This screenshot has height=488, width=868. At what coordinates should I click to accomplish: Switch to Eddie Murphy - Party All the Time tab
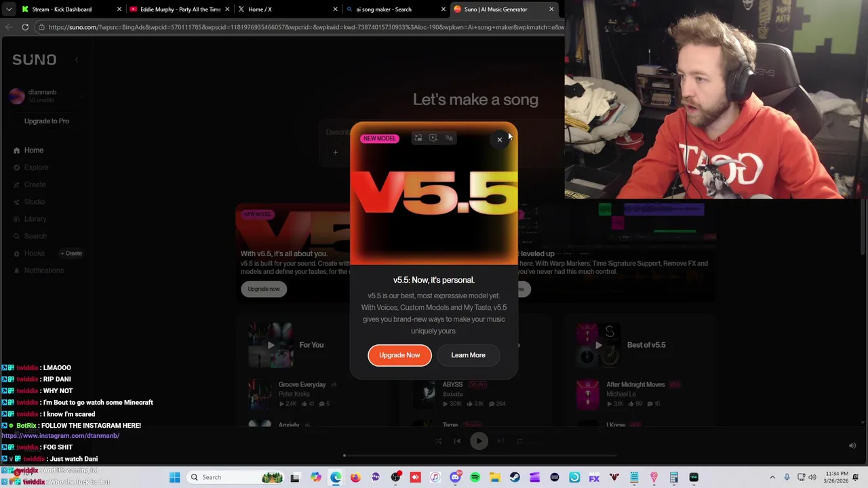(x=180, y=9)
